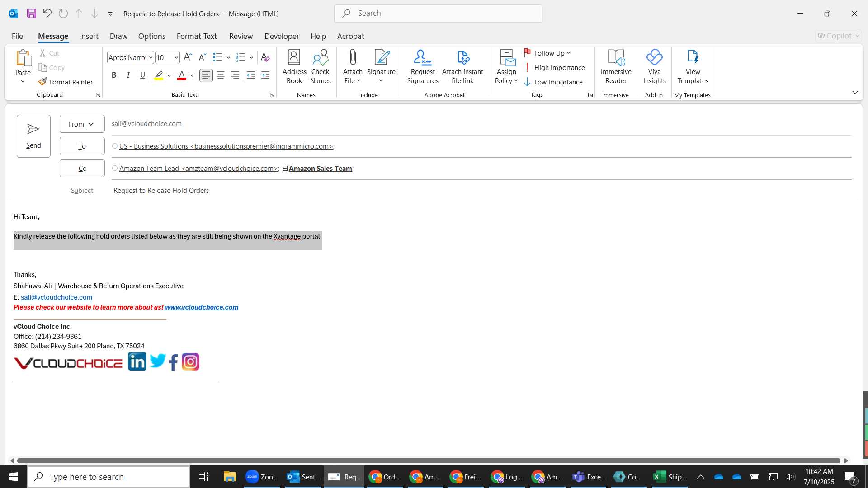Click the horizontal scrollbar in message body
868x488 pixels.
(429, 460)
